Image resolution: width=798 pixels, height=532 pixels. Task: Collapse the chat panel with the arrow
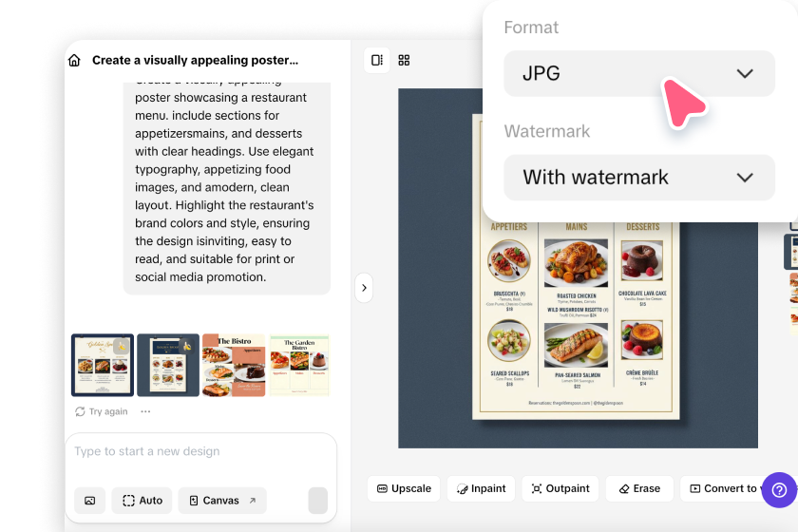364,288
